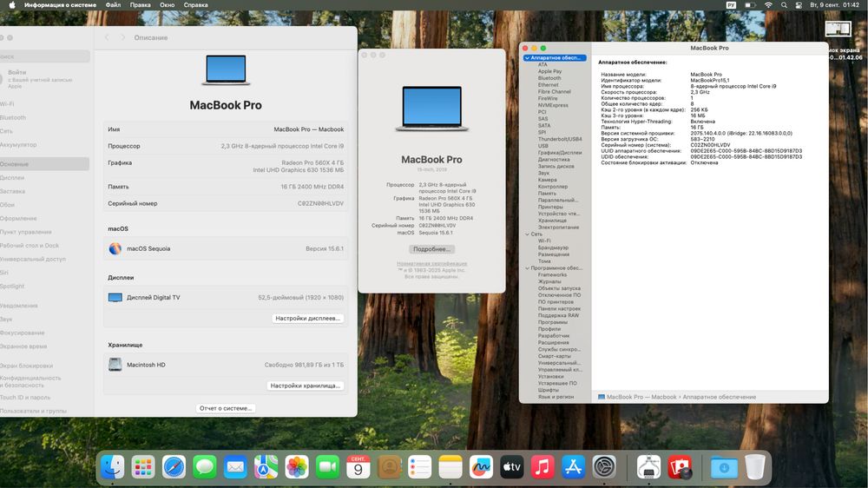Screen dimensions: 868x488
Task: Open the Окно menu
Action: pyautogui.click(x=168, y=5)
